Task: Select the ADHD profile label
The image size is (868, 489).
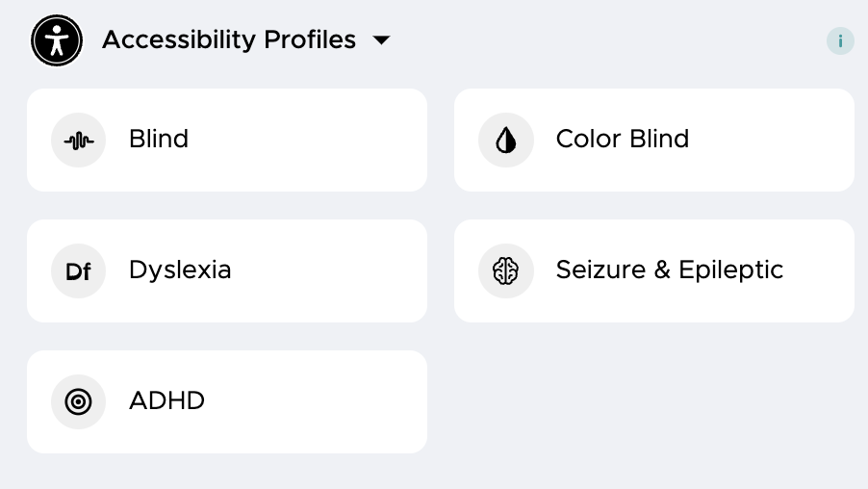Action: (166, 401)
